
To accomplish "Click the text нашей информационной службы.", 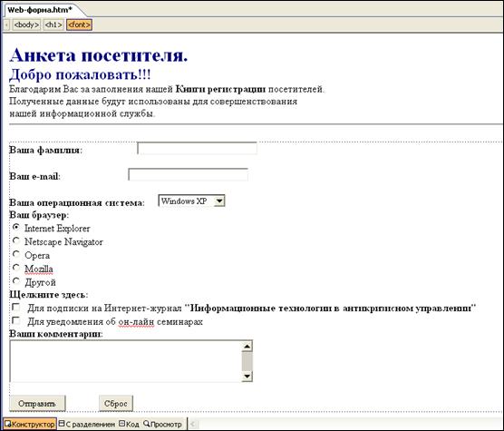I will tap(82, 113).
